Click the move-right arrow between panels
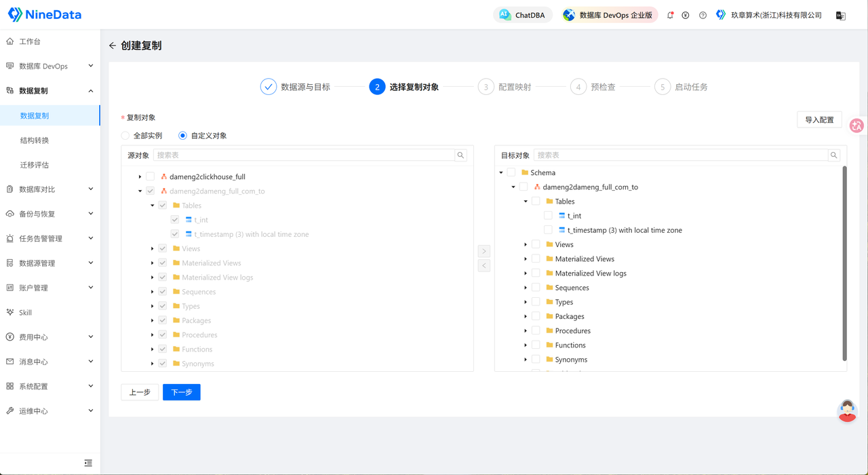The image size is (868, 475). 484,251
